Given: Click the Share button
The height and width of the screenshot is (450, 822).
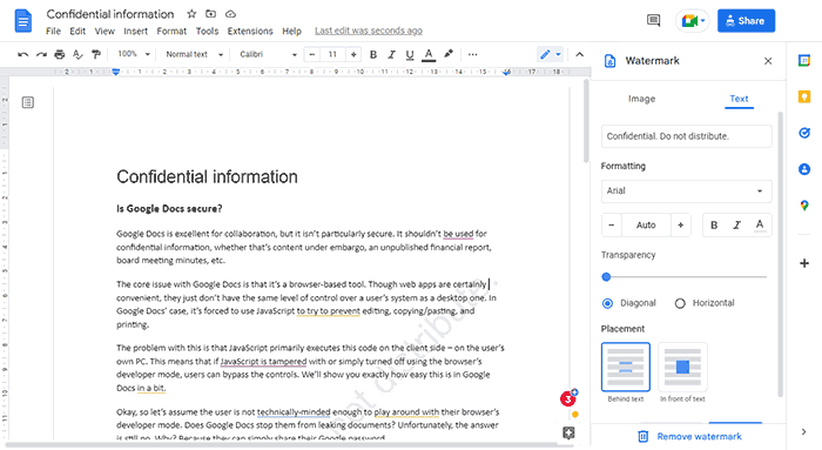Looking at the screenshot, I should point(746,21).
